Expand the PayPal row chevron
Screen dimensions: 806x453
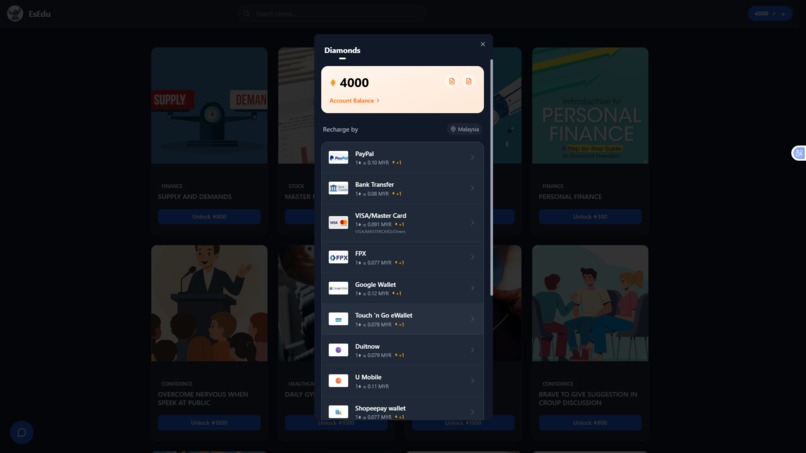tap(472, 157)
